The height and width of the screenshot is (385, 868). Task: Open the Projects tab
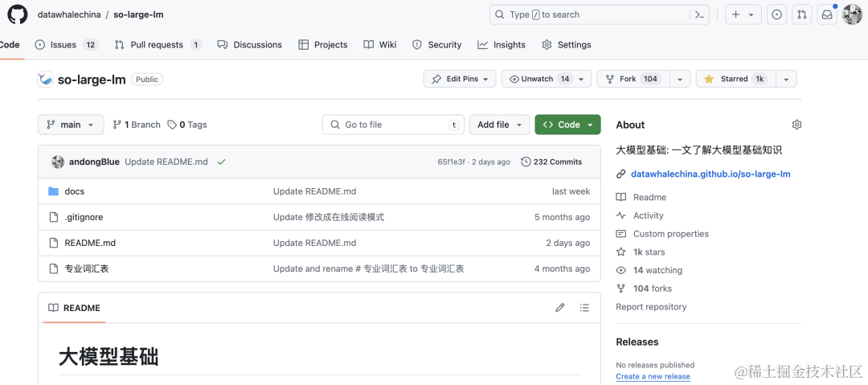[323, 45]
